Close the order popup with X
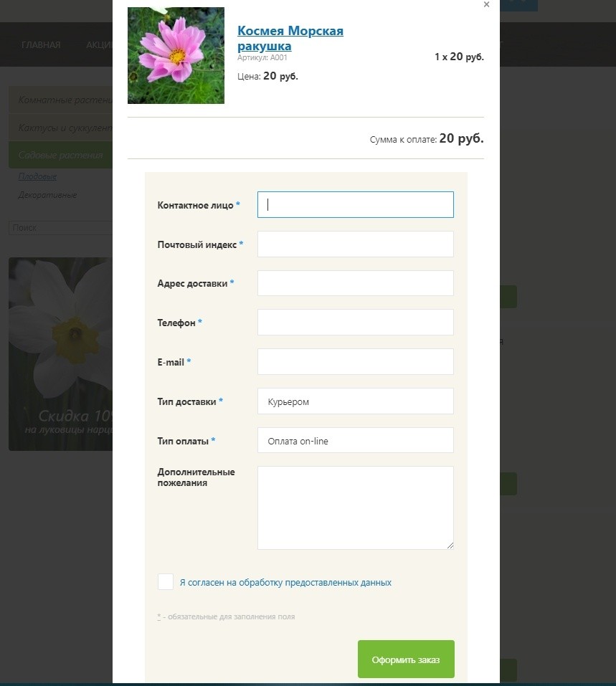 click(x=486, y=4)
